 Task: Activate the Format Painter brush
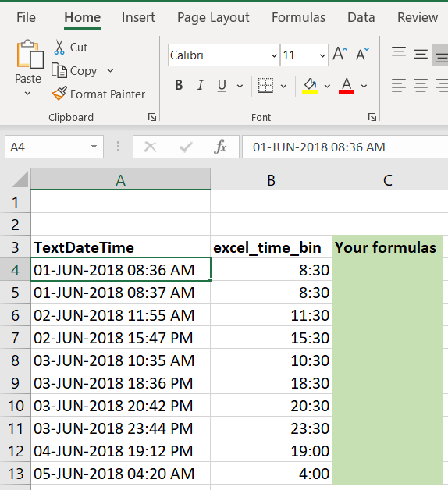[x=98, y=94]
